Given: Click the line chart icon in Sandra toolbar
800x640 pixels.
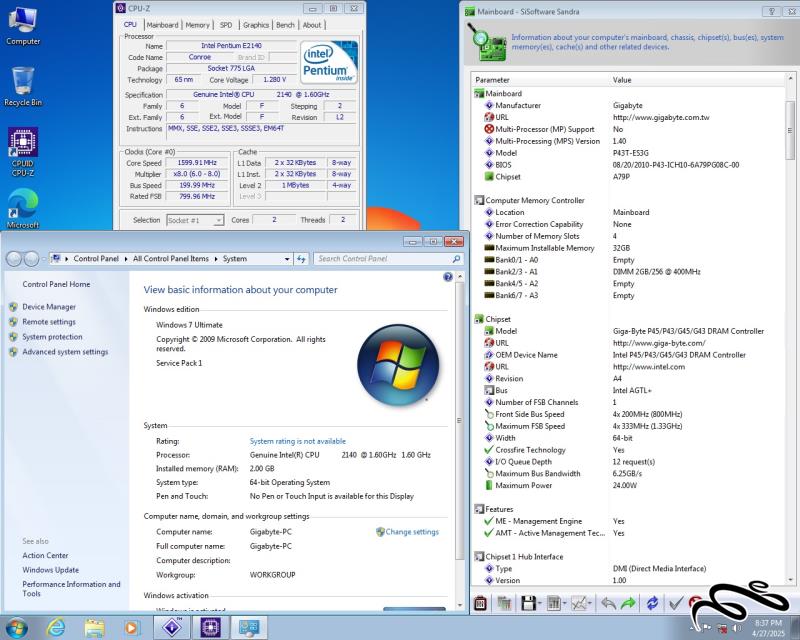Looking at the screenshot, I should point(579,603).
